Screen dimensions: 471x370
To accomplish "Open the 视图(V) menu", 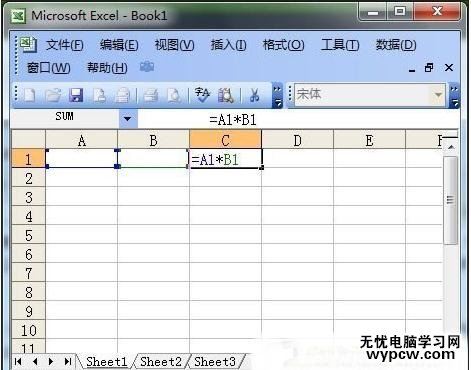I will (175, 45).
